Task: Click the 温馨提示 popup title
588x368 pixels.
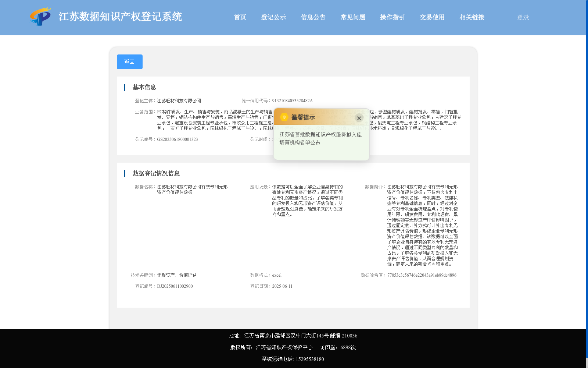Action: (303, 117)
